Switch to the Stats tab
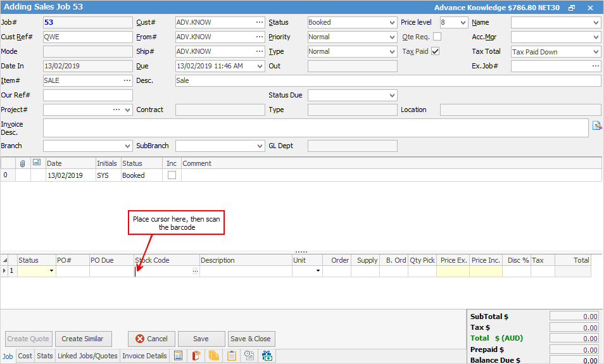Image resolution: width=604 pixels, height=364 pixels. click(x=45, y=356)
